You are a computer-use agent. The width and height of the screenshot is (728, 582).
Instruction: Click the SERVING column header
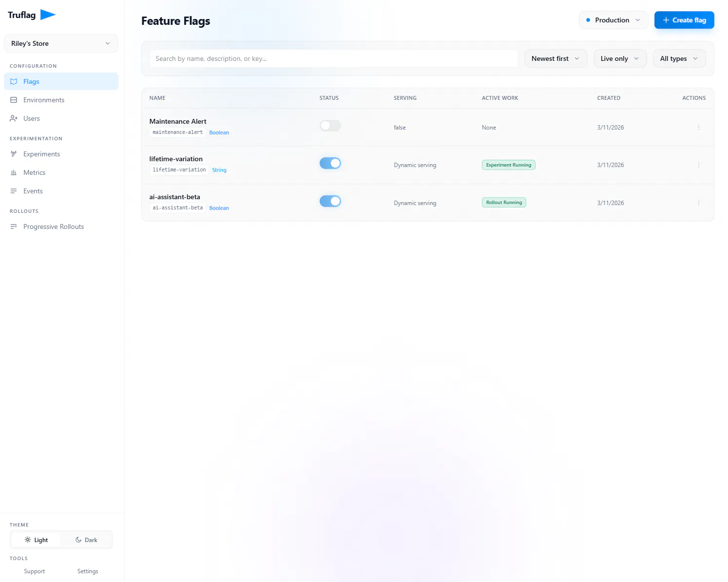(405, 98)
